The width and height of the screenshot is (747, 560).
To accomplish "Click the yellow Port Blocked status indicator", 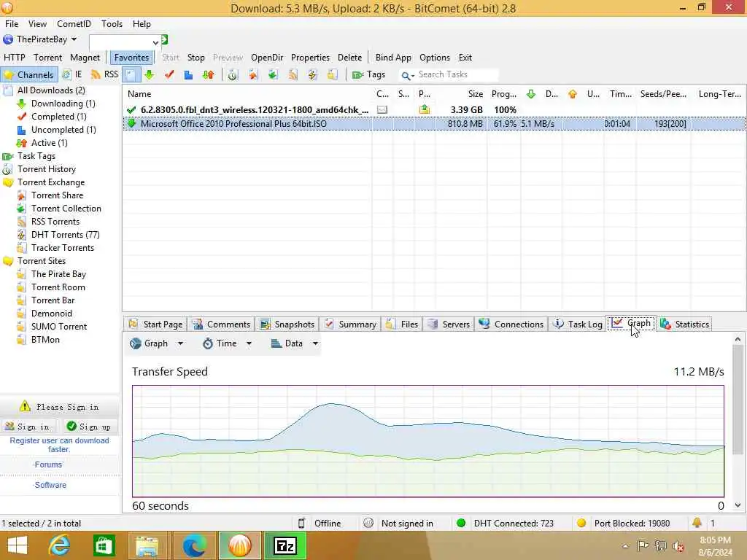I will (x=581, y=524).
